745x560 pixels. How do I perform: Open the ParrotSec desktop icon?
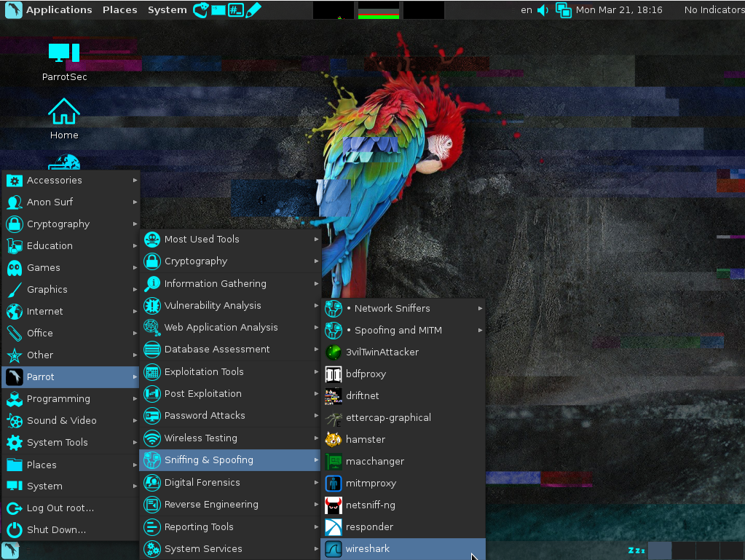coord(64,62)
